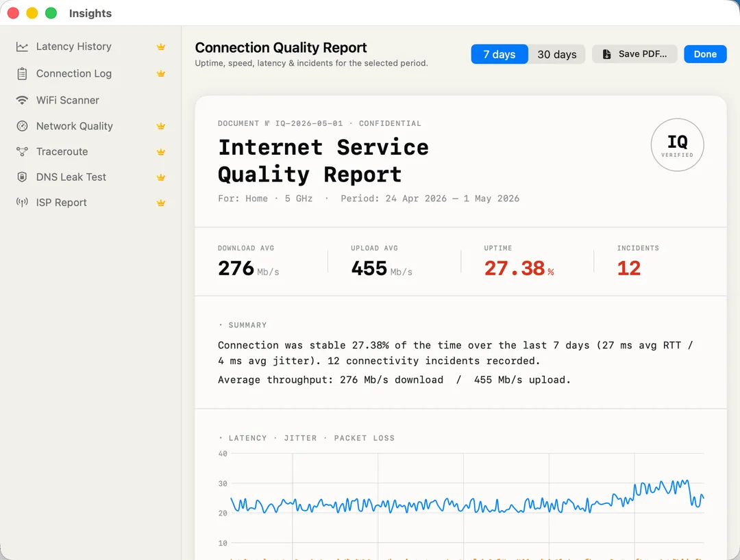
Task: Click the IQ Verified seal
Action: point(677,144)
